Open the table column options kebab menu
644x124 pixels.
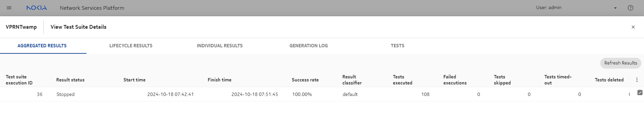(637, 80)
